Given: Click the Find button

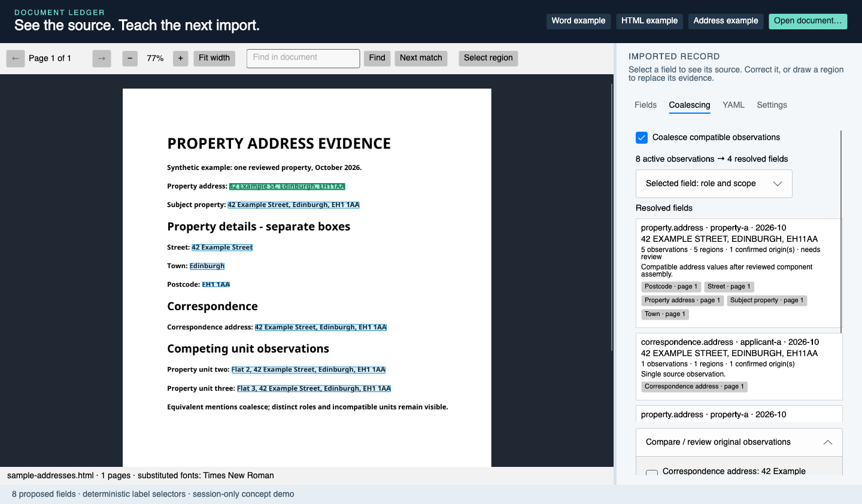Looking at the screenshot, I should 377,58.
